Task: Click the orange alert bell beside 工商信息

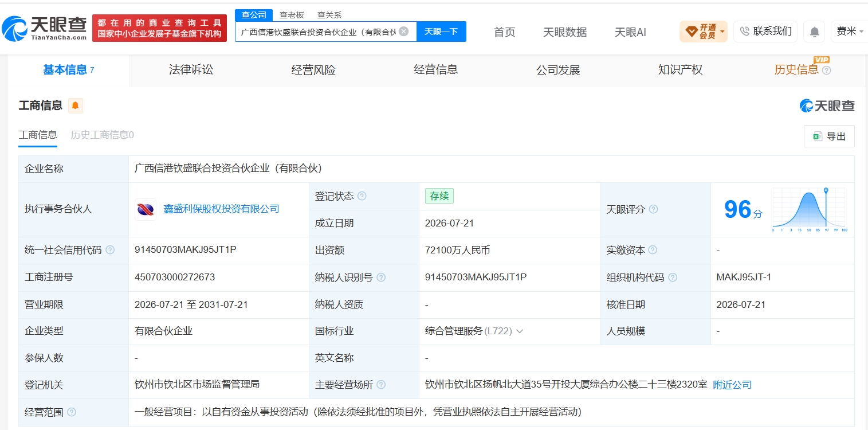Action: point(75,105)
